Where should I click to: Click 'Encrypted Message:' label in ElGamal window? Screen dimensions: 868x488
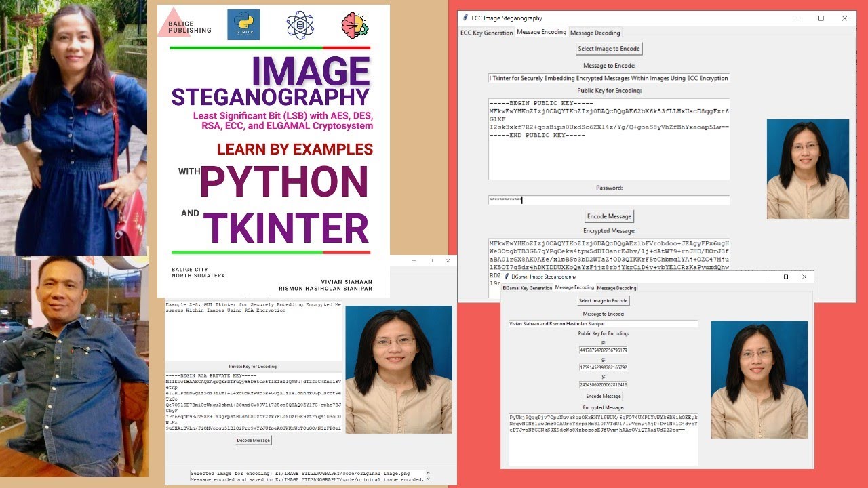tap(603, 407)
